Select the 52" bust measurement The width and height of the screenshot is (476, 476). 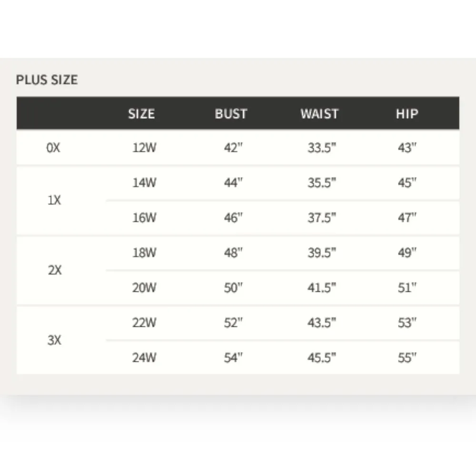click(233, 323)
